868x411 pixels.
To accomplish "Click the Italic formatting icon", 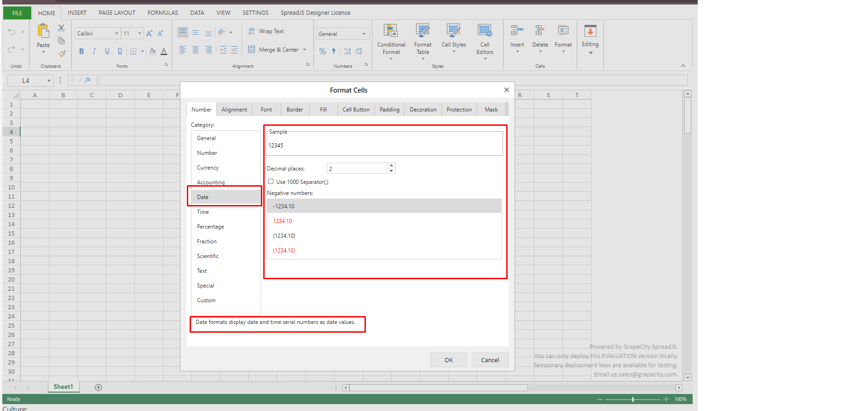I will click(x=94, y=51).
